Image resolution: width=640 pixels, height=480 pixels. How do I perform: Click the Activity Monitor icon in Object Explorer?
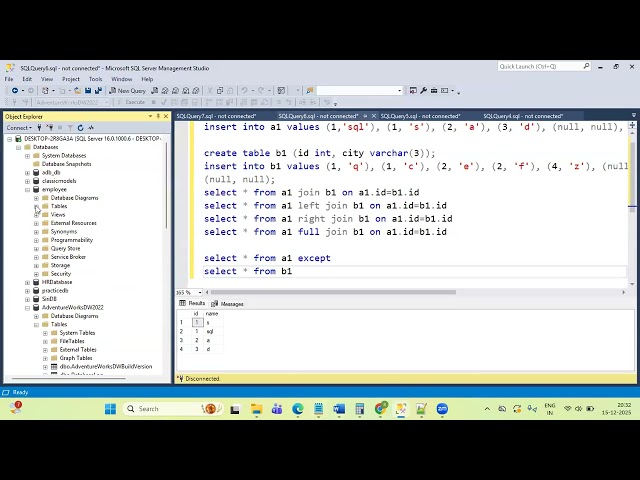tap(91, 128)
